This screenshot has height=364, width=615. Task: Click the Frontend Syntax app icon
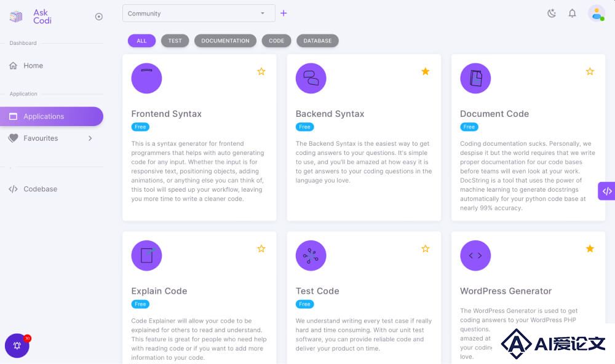(x=146, y=78)
